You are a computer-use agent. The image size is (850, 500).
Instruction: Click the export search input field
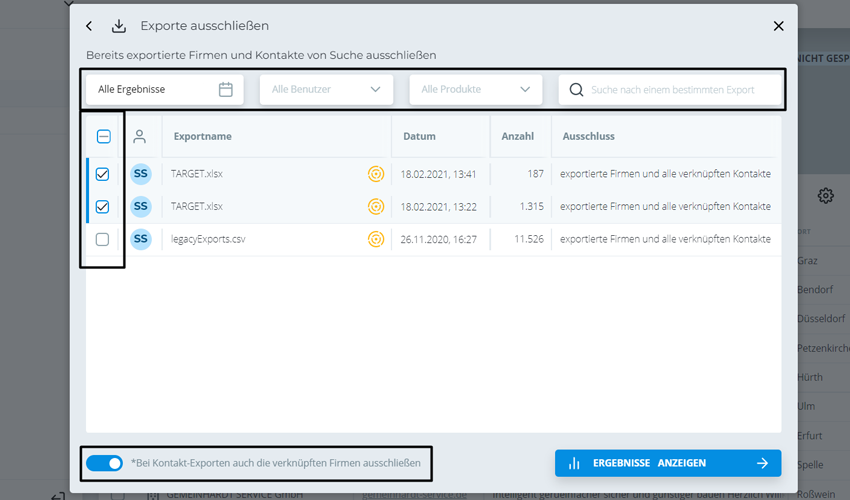point(680,89)
